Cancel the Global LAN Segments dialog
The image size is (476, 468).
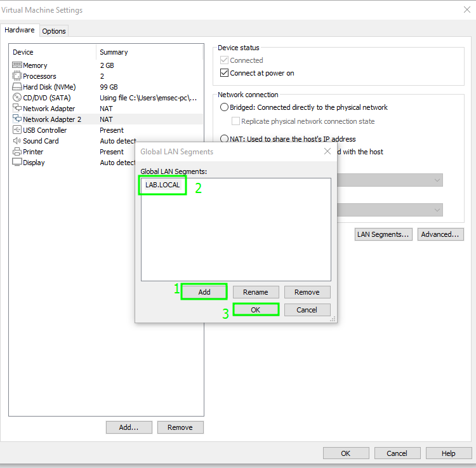(307, 309)
